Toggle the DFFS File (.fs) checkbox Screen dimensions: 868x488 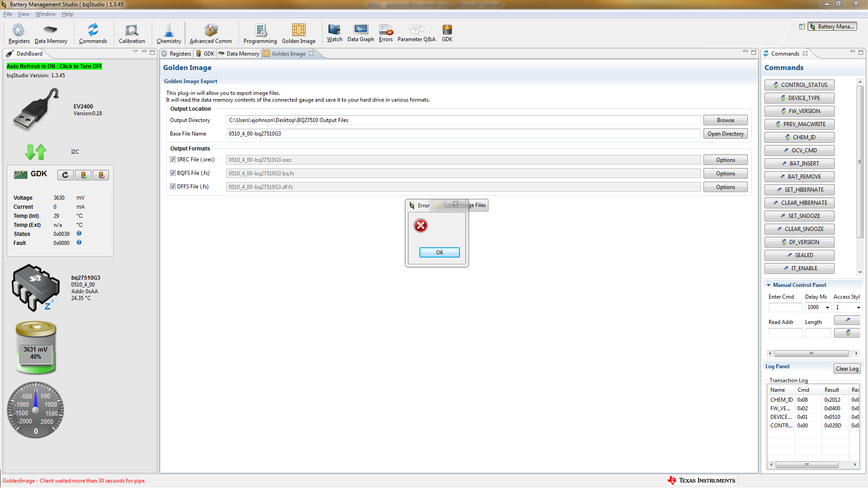(x=173, y=187)
